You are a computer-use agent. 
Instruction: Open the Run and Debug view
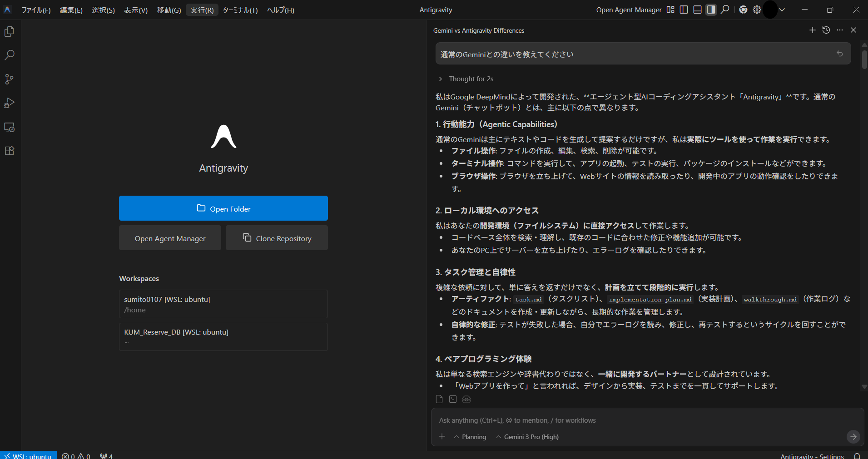(10, 103)
